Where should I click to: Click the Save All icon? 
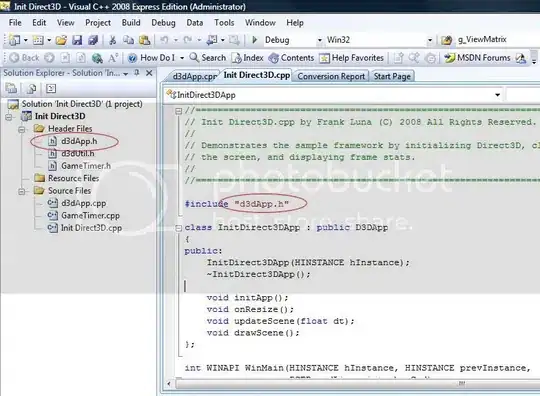coord(93,40)
